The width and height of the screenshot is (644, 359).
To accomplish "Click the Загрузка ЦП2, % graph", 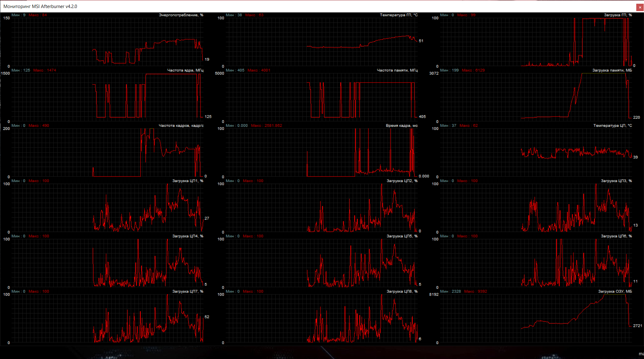I will click(x=322, y=208).
